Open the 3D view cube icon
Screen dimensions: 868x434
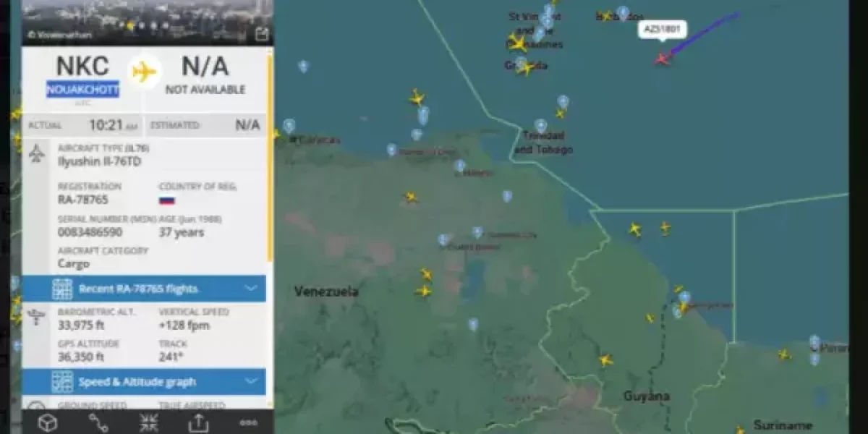click(48, 422)
